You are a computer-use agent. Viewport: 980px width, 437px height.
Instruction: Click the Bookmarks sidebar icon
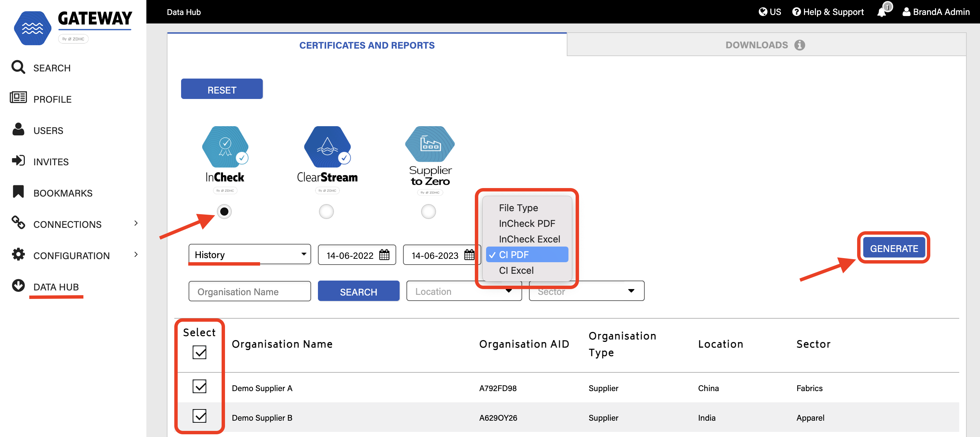18,192
